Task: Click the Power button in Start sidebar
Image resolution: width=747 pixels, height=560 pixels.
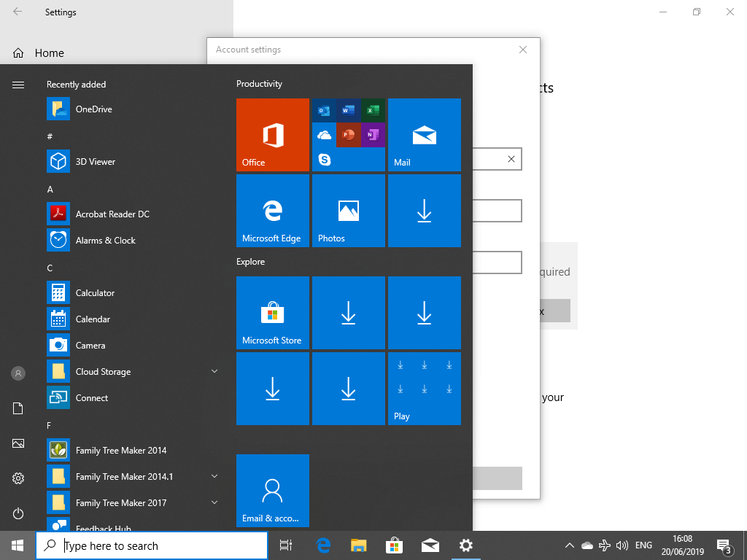Action: click(18, 513)
